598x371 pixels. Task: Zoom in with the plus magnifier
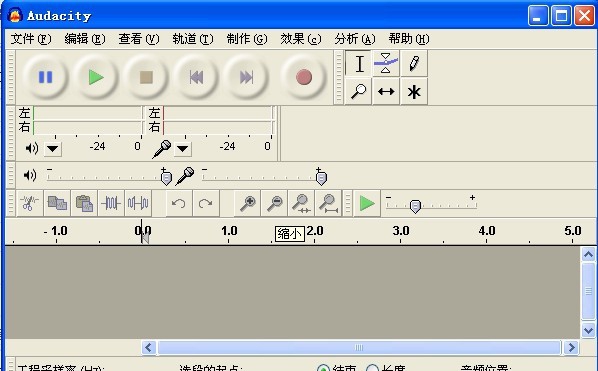coord(248,203)
